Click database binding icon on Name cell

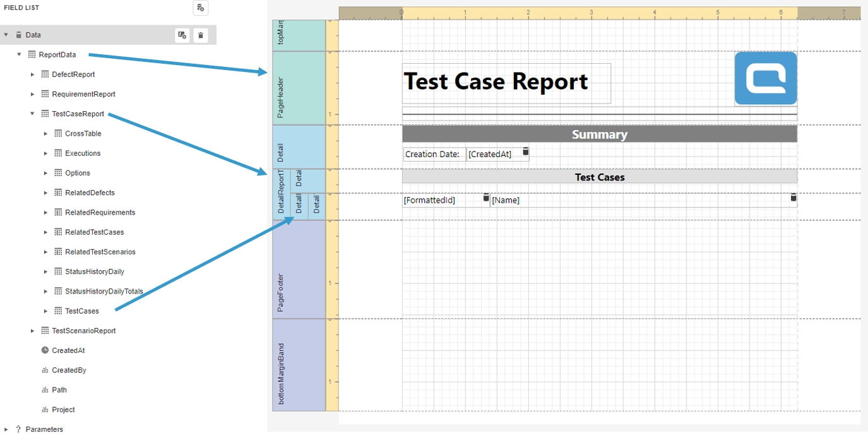793,198
